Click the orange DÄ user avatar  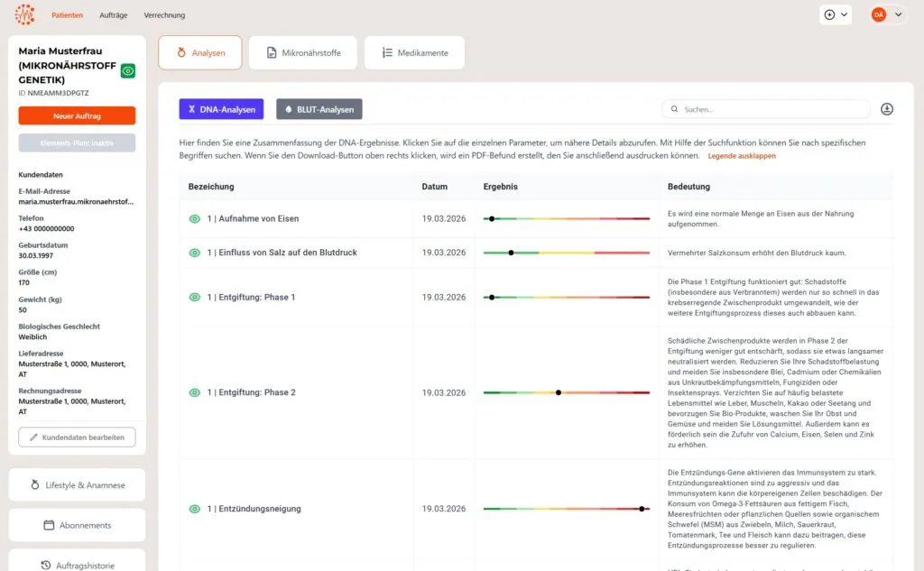[878, 14]
